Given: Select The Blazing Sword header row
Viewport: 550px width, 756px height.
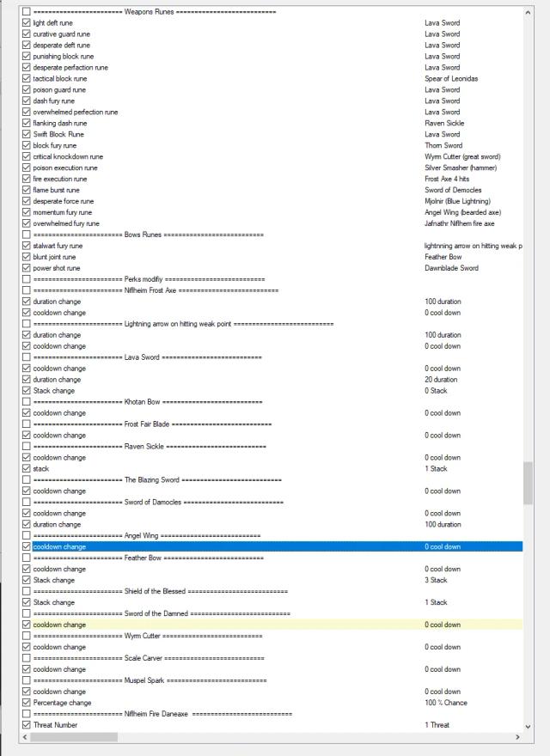Looking at the screenshot, I should pos(272,479).
